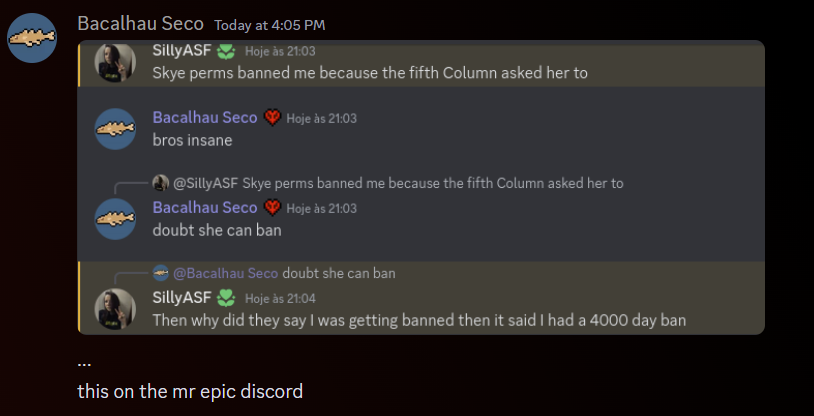Click the 'Hoje às 21:04' timestamp

click(280, 299)
